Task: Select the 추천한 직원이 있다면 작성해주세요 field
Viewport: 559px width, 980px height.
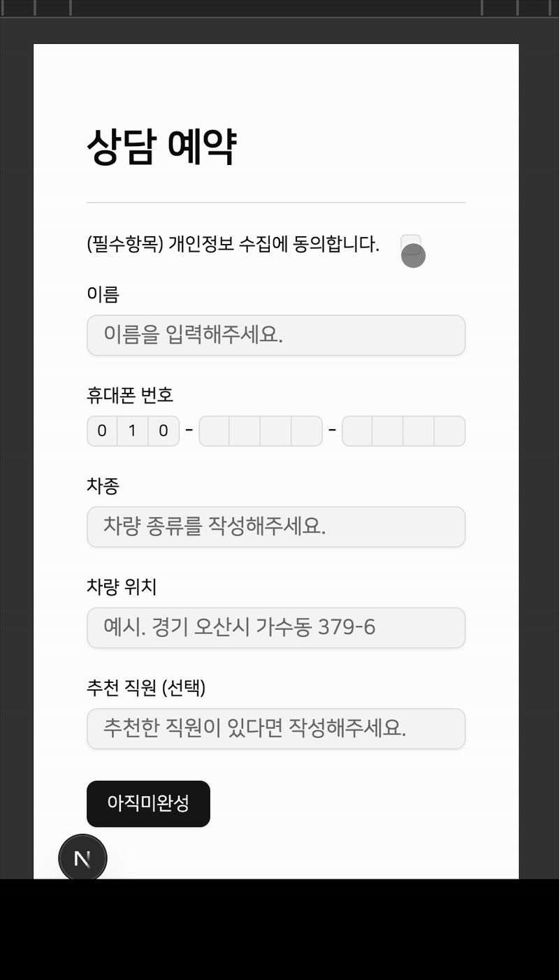Action: click(276, 729)
